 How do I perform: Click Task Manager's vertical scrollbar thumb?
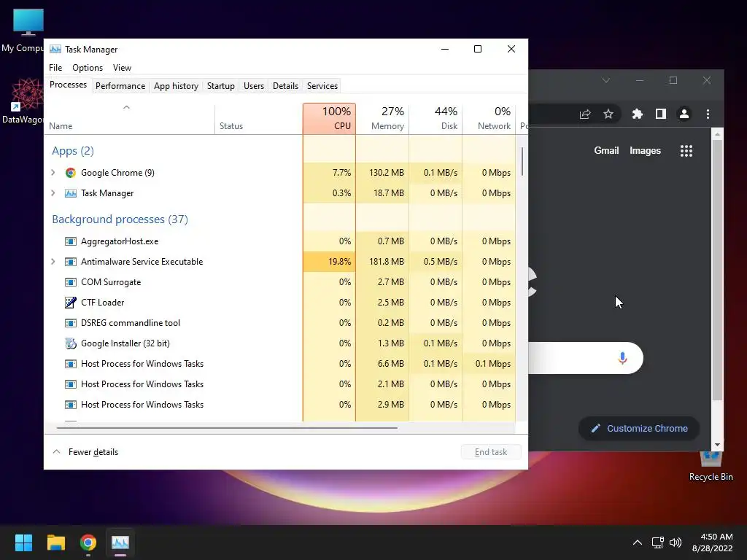point(522,161)
